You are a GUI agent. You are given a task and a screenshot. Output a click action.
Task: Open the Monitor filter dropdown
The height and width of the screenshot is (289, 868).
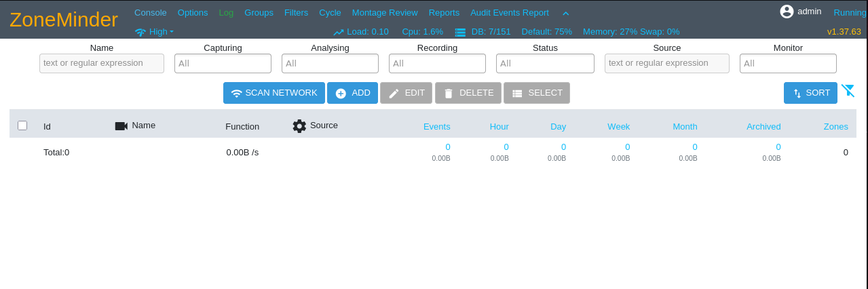[x=787, y=63]
